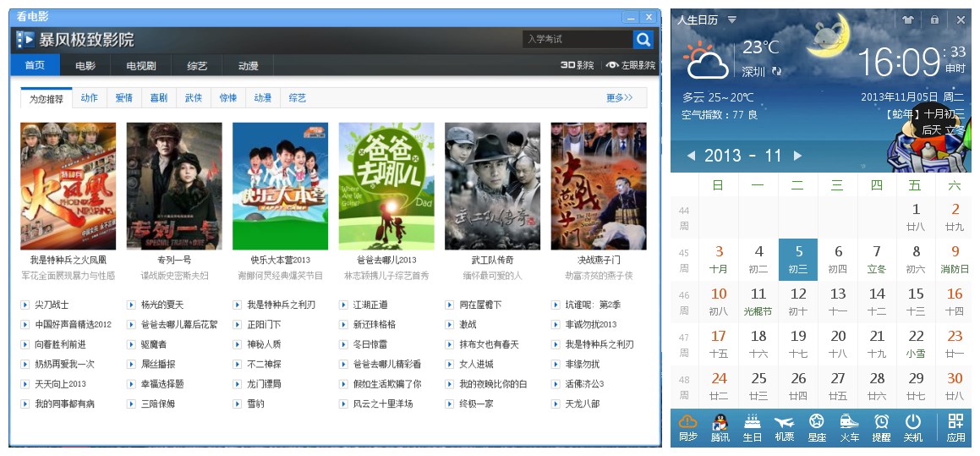The image size is (980, 456).
Task: Open 天天向上2013 link
Action: [61, 384]
